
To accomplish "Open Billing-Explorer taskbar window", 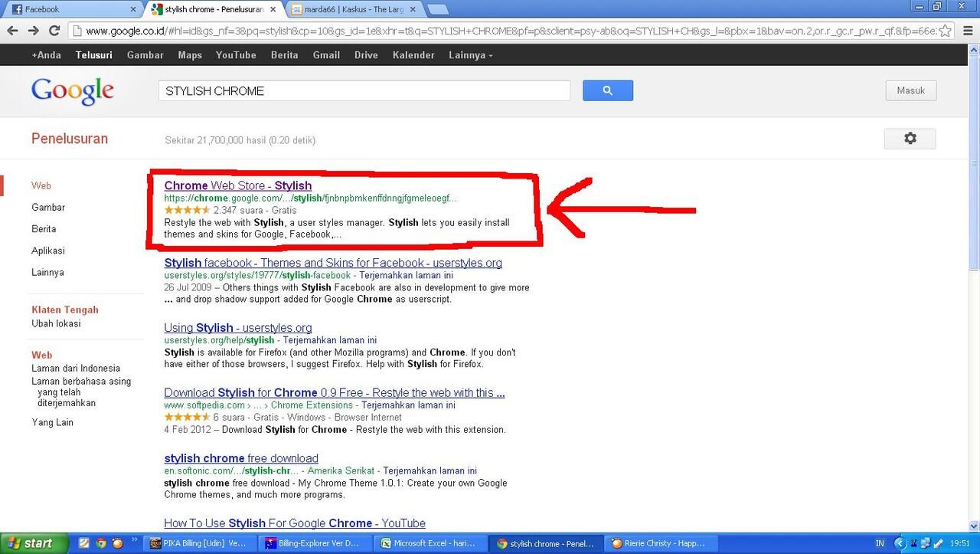I will tap(315, 543).
